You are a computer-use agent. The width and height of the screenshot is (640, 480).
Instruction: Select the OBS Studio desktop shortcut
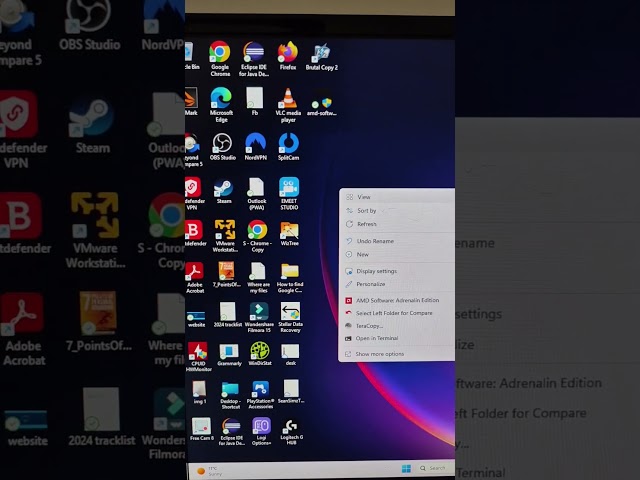222,146
